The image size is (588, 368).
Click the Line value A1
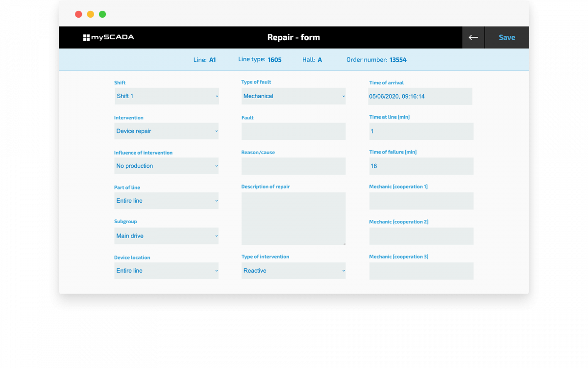point(213,60)
